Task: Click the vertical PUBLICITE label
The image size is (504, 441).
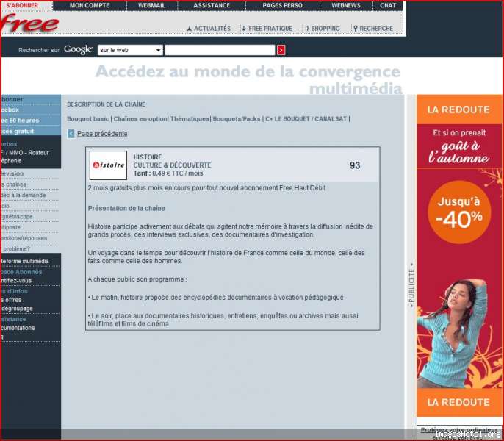Action: [411, 286]
